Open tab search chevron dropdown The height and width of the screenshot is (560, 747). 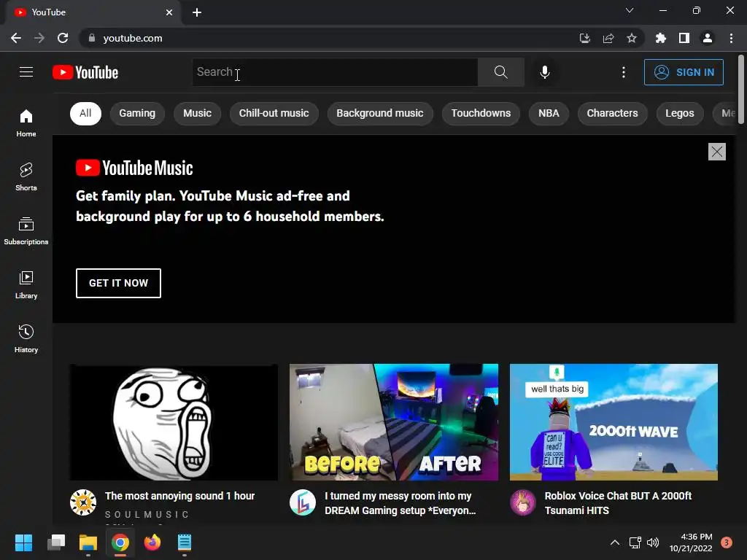click(630, 10)
